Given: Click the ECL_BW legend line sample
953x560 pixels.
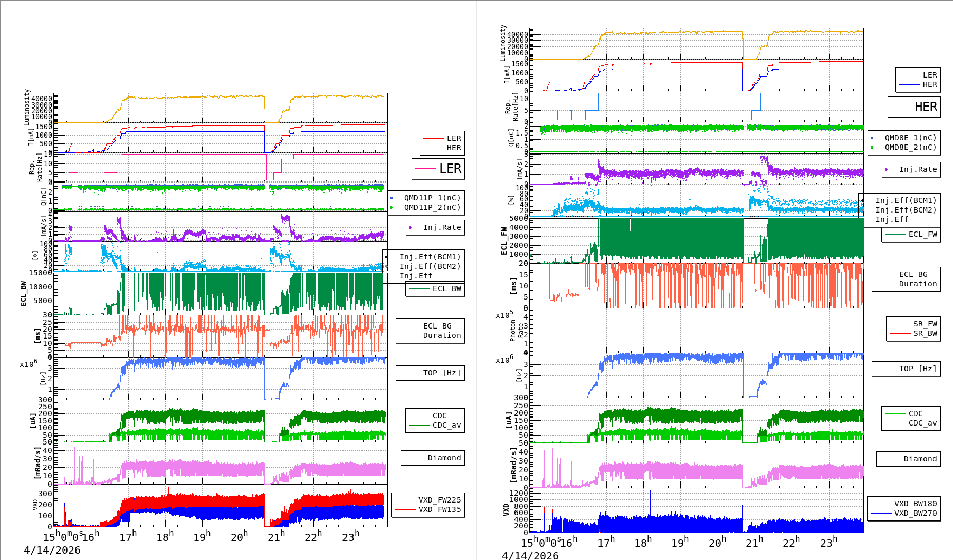Looking at the screenshot, I should coord(420,289).
